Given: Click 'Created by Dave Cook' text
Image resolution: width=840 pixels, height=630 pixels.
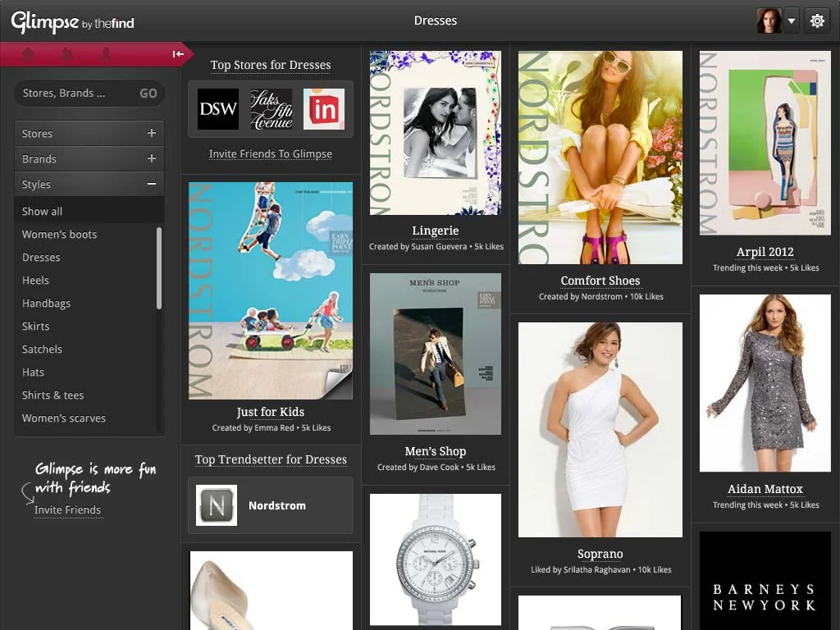Looking at the screenshot, I should point(418,467).
